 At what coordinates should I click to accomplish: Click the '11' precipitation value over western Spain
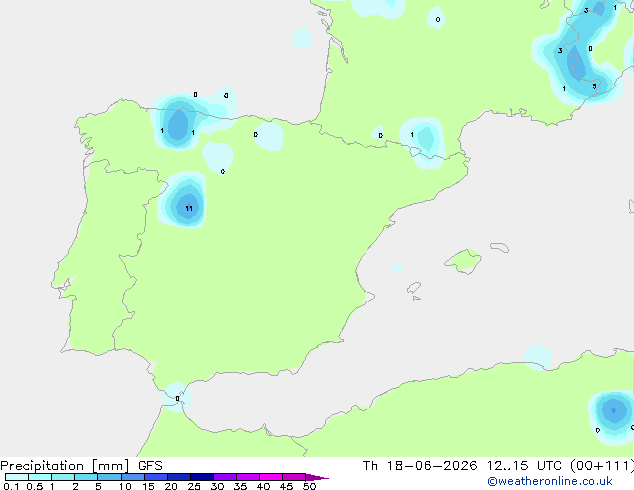click(189, 209)
